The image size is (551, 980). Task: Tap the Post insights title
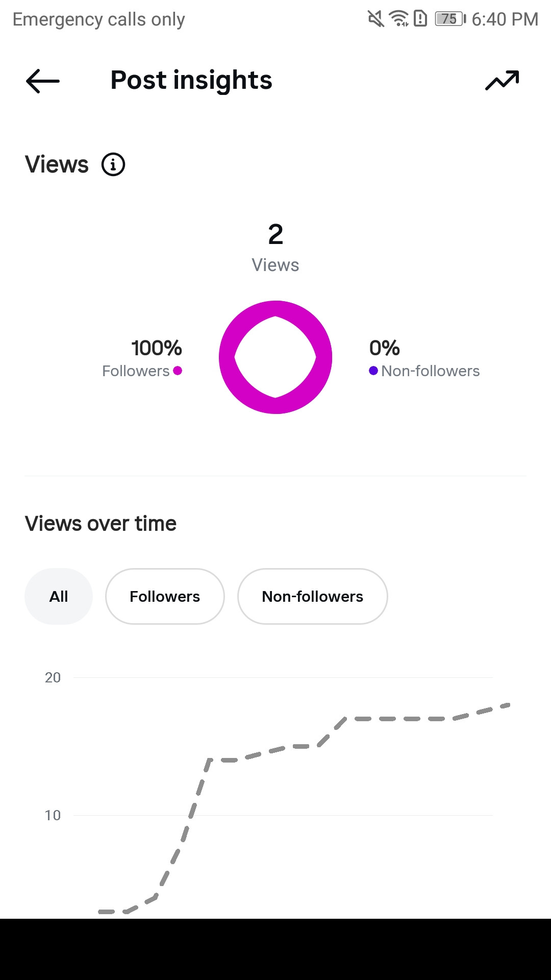coord(191,80)
